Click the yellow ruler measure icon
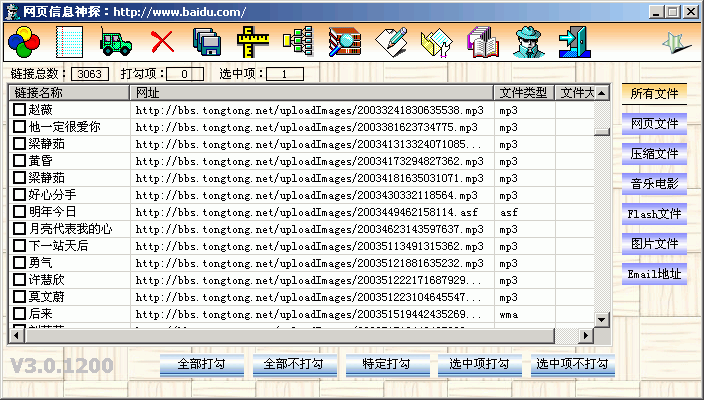The width and height of the screenshot is (704, 400). click(x=253, y=42)
